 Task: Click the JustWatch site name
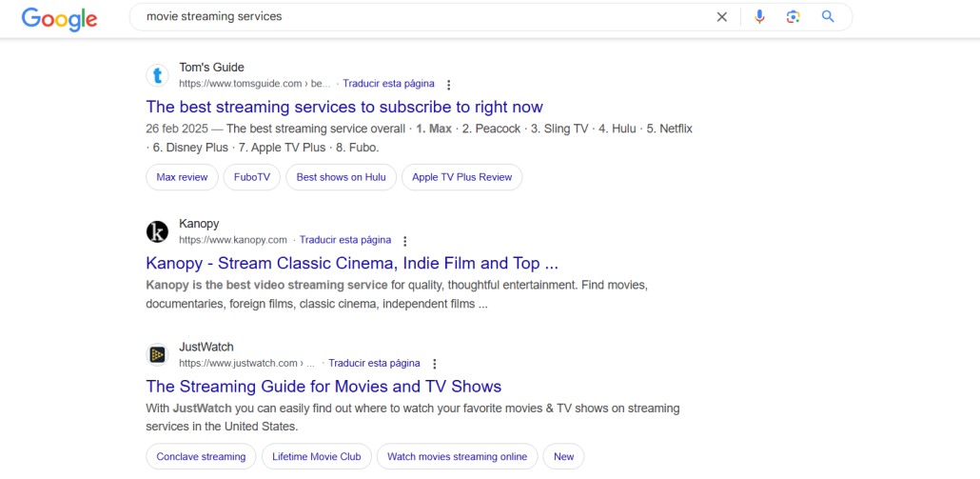206,347
